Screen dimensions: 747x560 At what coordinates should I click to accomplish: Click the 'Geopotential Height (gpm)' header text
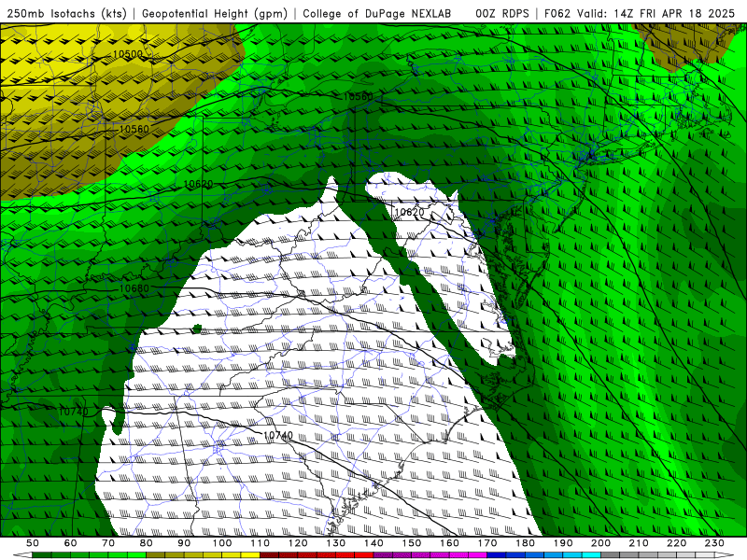(215, 13)
